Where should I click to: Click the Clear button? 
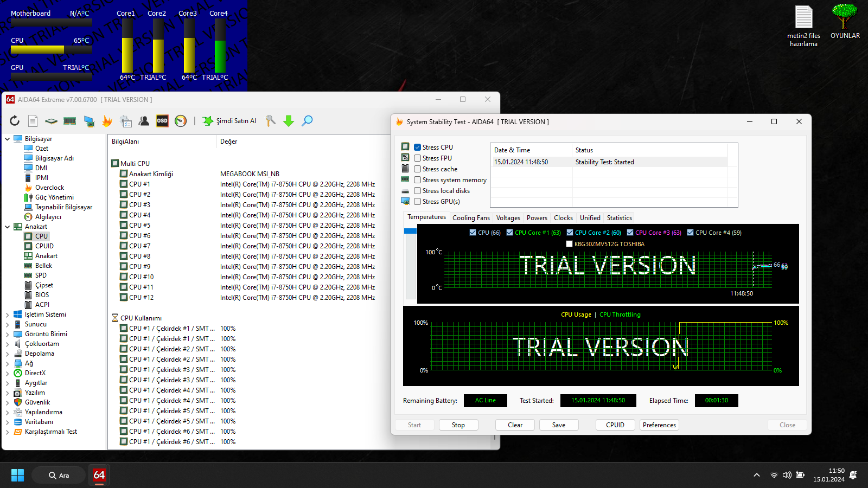click(515, 425)
